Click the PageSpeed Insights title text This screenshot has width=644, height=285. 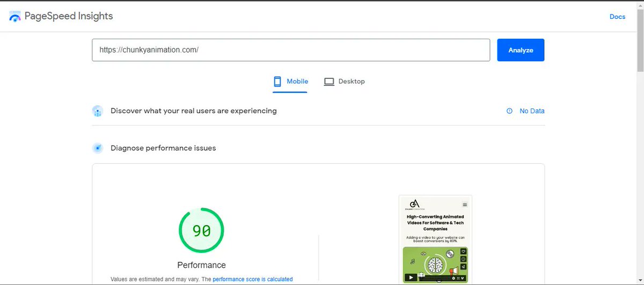pos(69,16)
